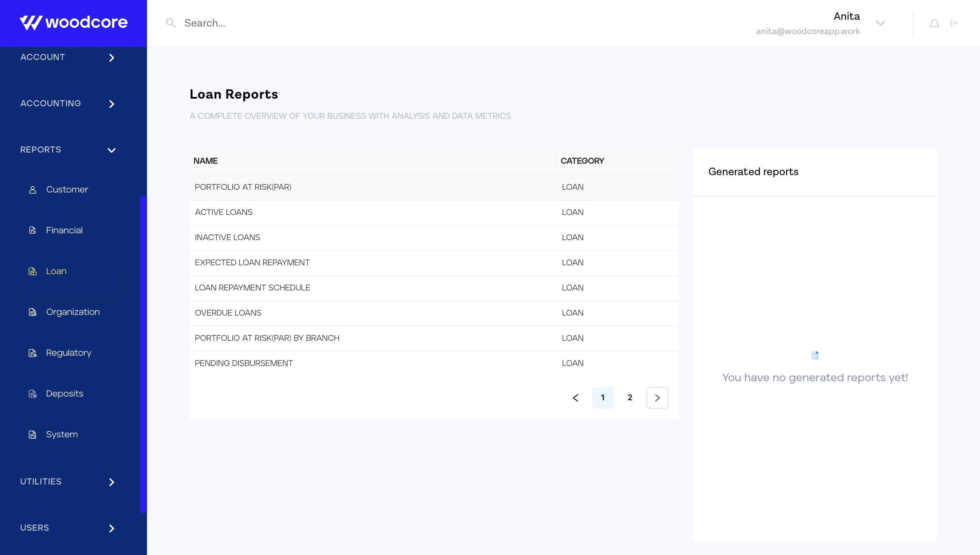Screen dimensions: 980x555
Task: Go to page 2 of reports
Action: point(630,398)
